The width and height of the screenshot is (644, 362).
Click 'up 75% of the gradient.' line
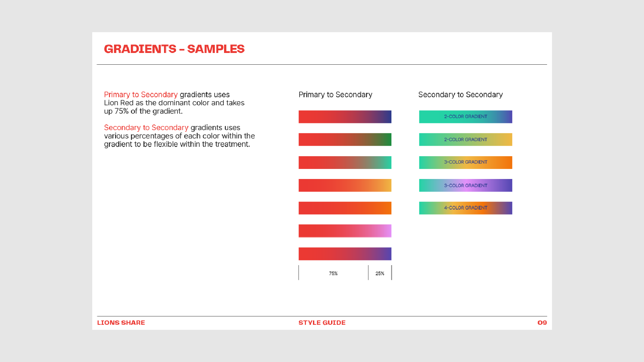pyautogui.click(x=143, y=111)
